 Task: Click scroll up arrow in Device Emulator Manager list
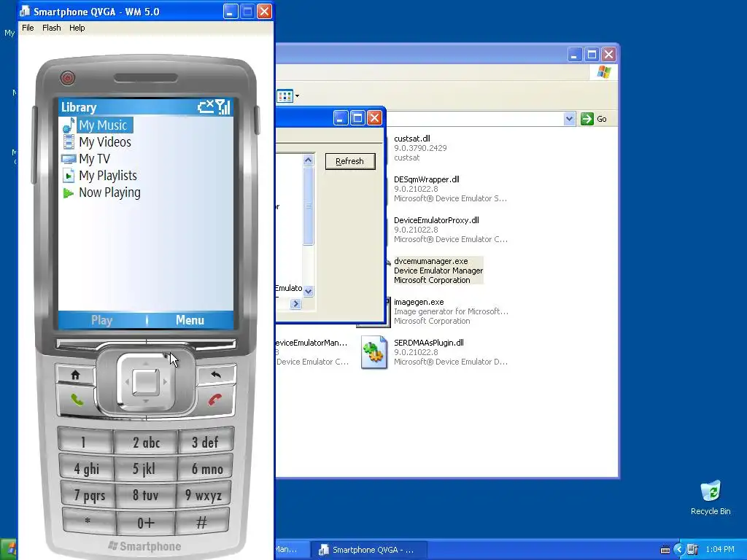coord(309,160)
